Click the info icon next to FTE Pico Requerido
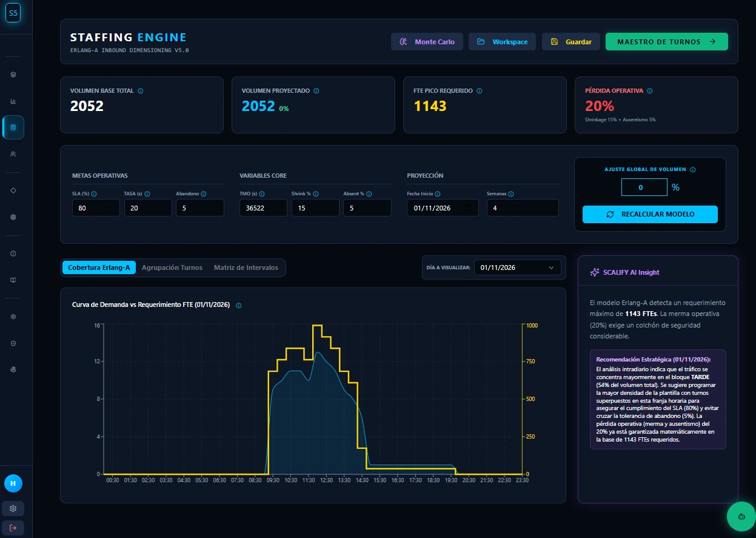 [x=480, y=91]
